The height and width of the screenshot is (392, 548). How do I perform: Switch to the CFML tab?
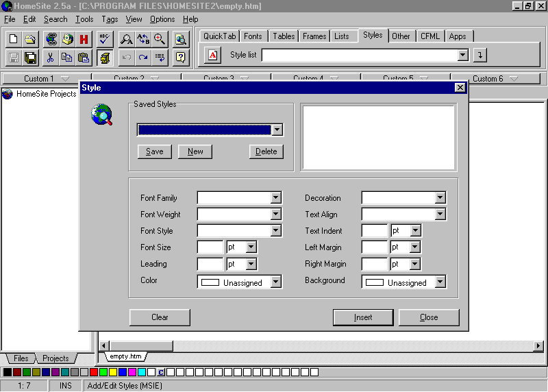pos(430,36)
